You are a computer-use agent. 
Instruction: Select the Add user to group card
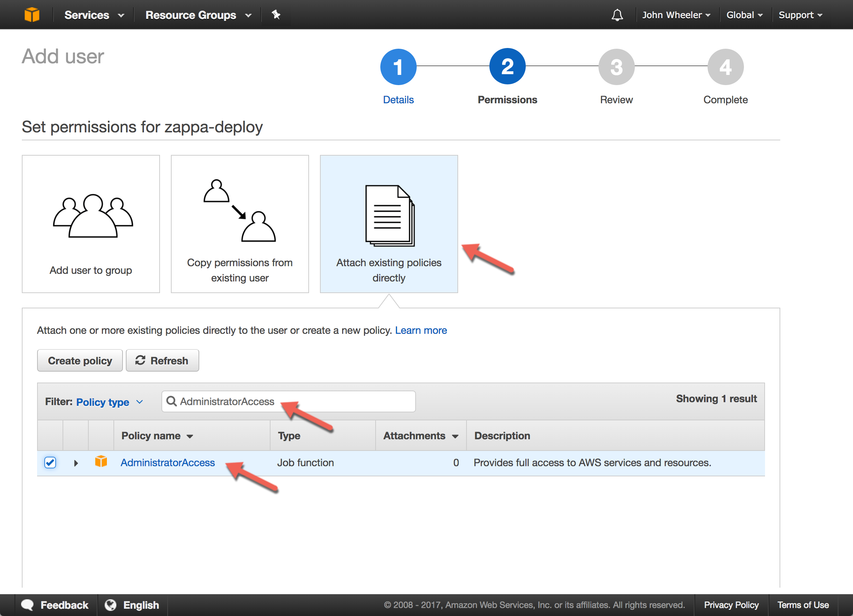tap(91, 224)
